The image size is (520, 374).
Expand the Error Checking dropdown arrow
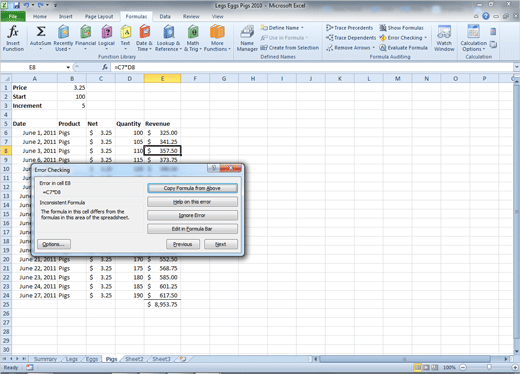click(x=426, y=38)
